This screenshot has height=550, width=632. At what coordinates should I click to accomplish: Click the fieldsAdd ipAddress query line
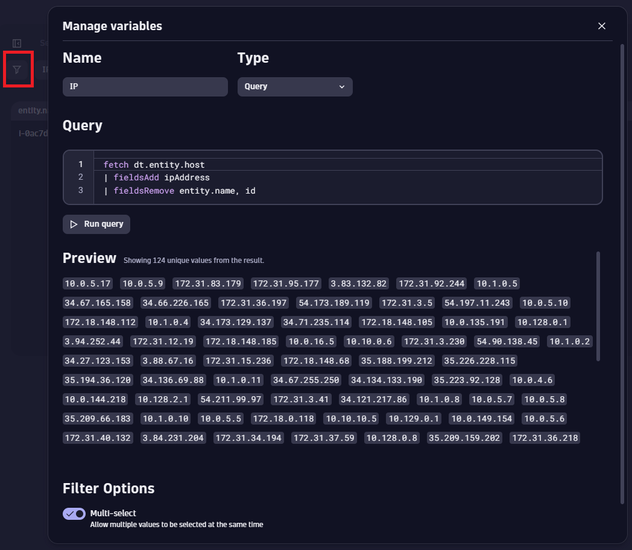tap(156, 177)
